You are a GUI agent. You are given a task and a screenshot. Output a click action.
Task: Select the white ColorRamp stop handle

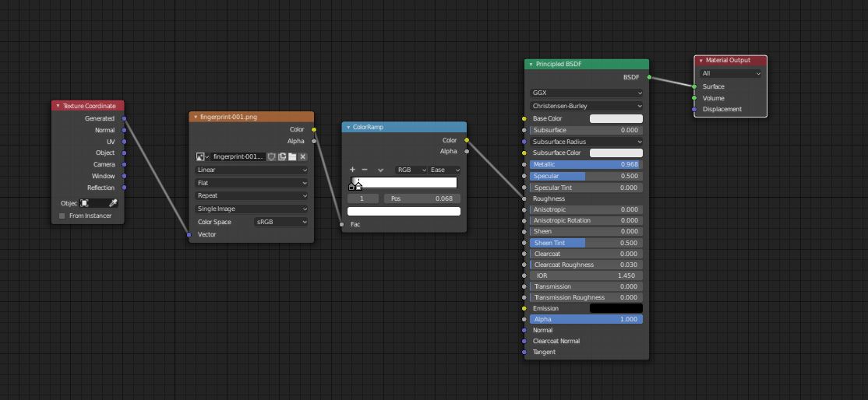(358, 186)
